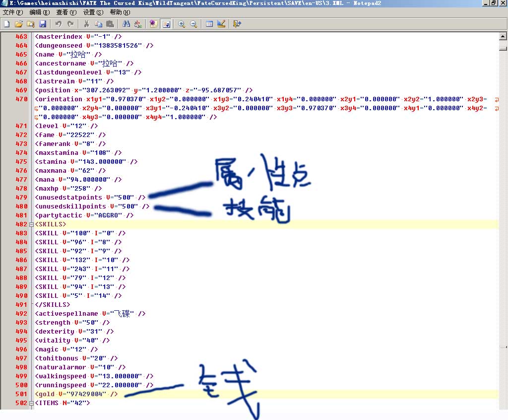Click the Redo arrow icon

coord(70,24)
